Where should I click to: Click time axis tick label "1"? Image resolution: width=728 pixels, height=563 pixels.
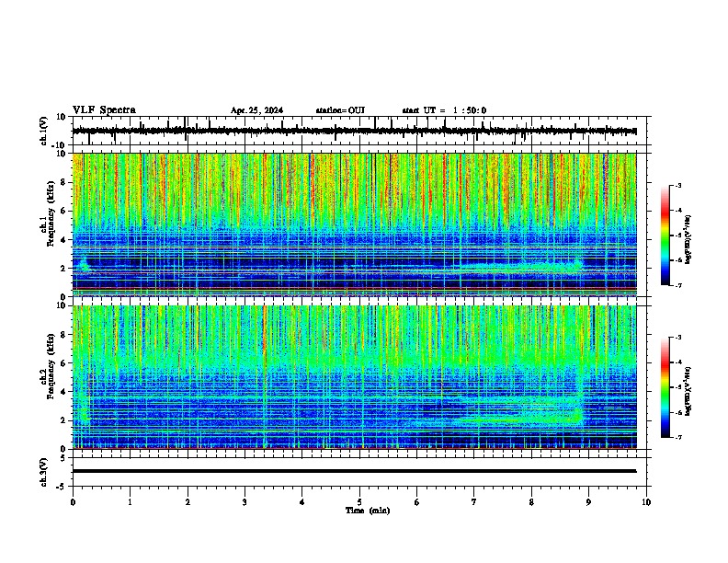131,502
